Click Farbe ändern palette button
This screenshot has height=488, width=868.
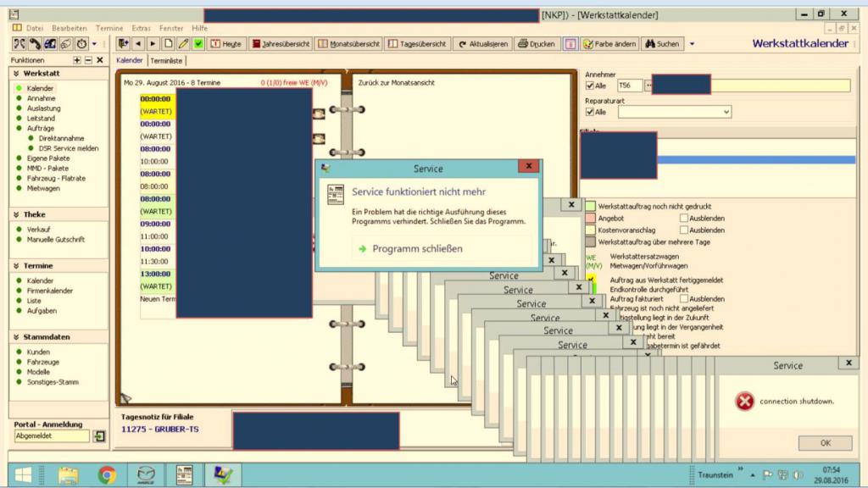pos(609,44)
